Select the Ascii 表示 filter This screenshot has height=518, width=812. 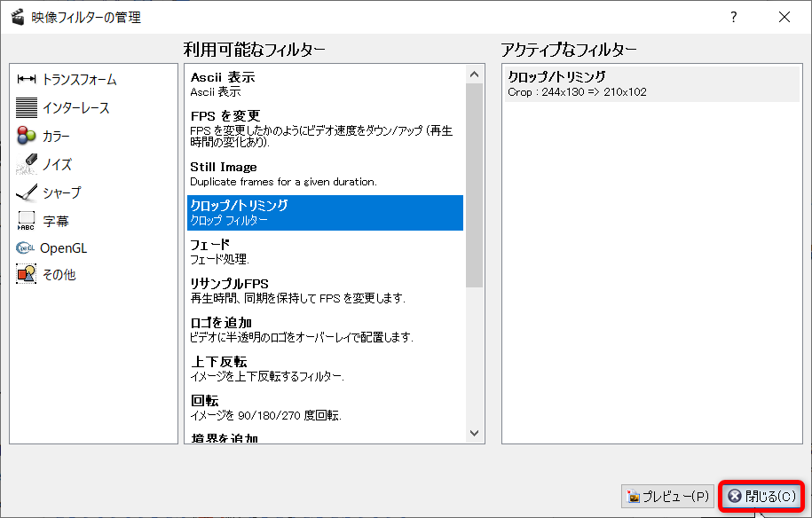tap(325, 84)
